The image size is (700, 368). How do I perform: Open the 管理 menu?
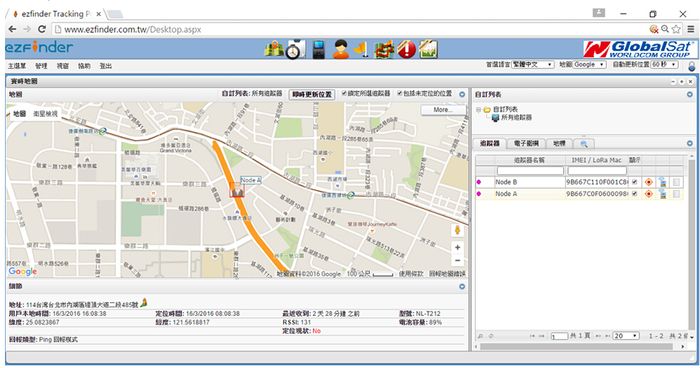click(x=41, y=66)
